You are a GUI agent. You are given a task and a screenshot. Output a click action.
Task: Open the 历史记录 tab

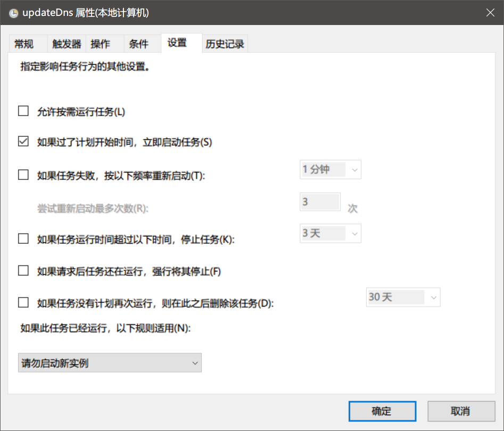coord(224,44)
